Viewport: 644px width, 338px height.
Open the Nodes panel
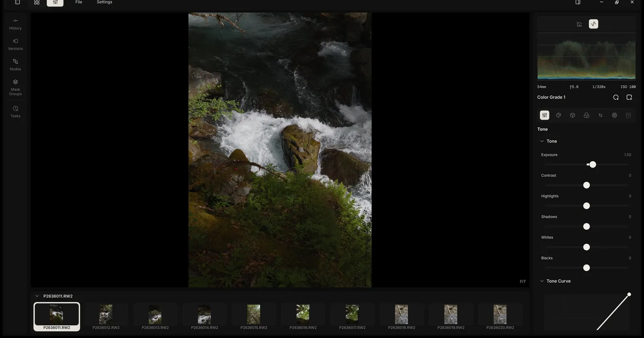pyautogui.click(x=15, y=65)
